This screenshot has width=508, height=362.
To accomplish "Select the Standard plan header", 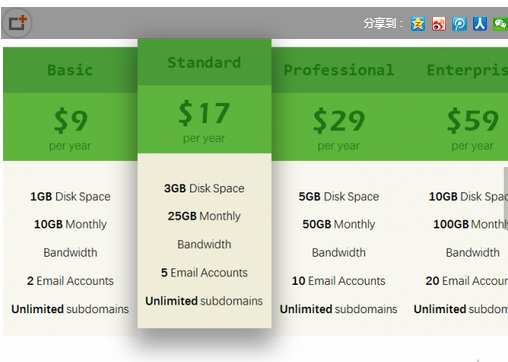I will click(204, 62).
